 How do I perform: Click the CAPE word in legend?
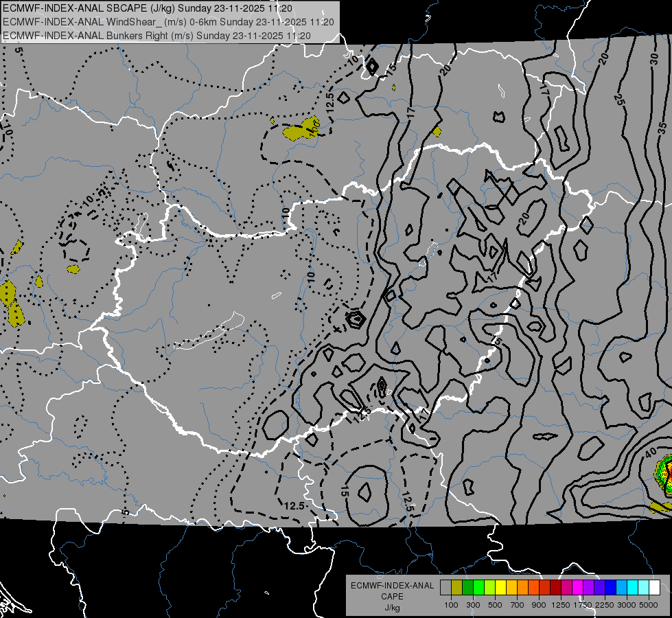pyautogui.click(x=392, y=597)
